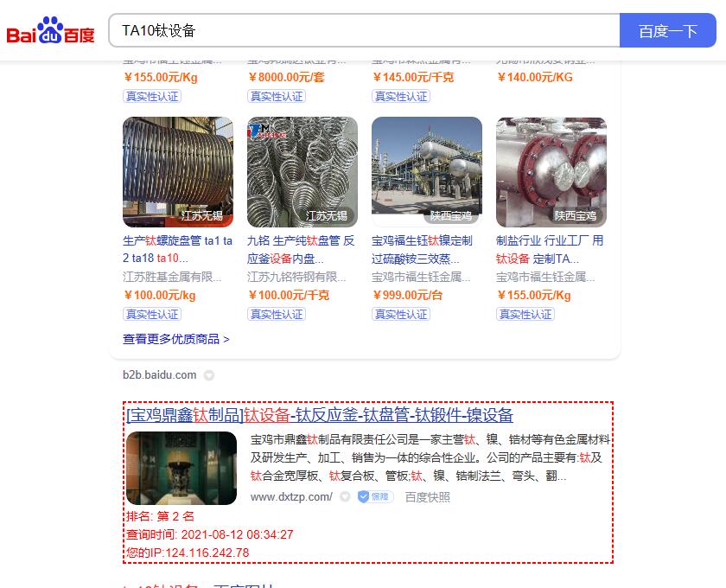The height and width of the screenshot is (588, 726).
Task: Open the 百度快照 cached page link
Action: coord(427,497)
